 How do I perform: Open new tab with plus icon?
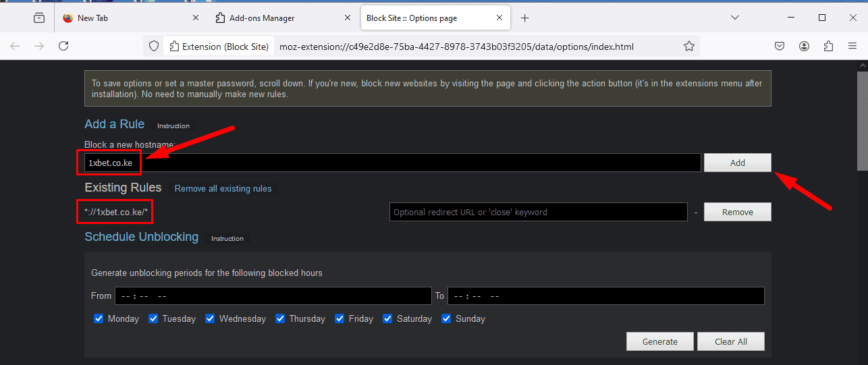525,18
